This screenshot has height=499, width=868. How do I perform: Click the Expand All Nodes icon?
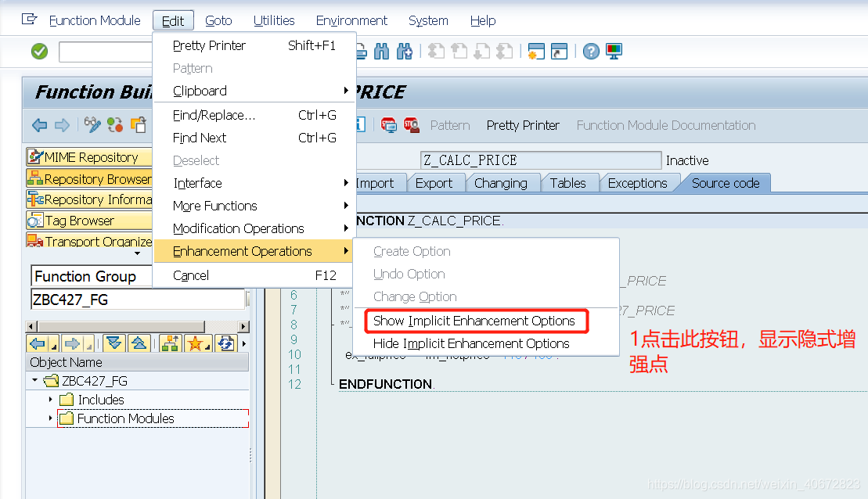coord(114,343)
